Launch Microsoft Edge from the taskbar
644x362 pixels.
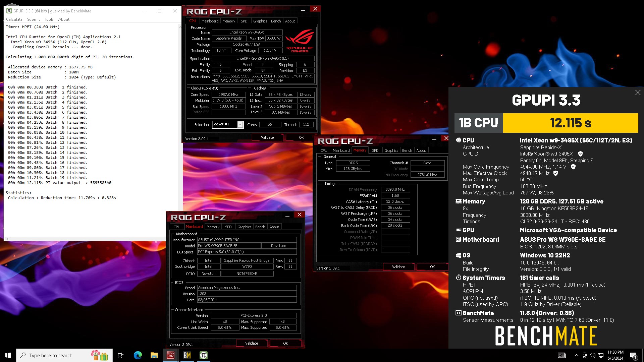138,355
